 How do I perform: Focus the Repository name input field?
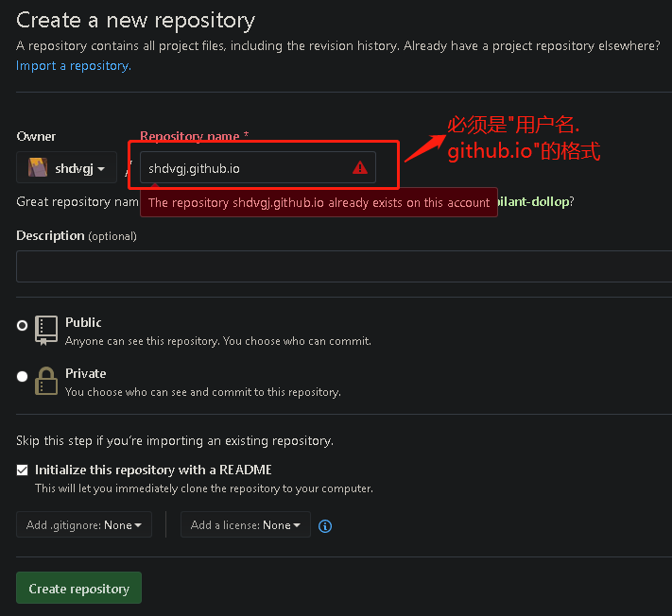coord(246,168)
